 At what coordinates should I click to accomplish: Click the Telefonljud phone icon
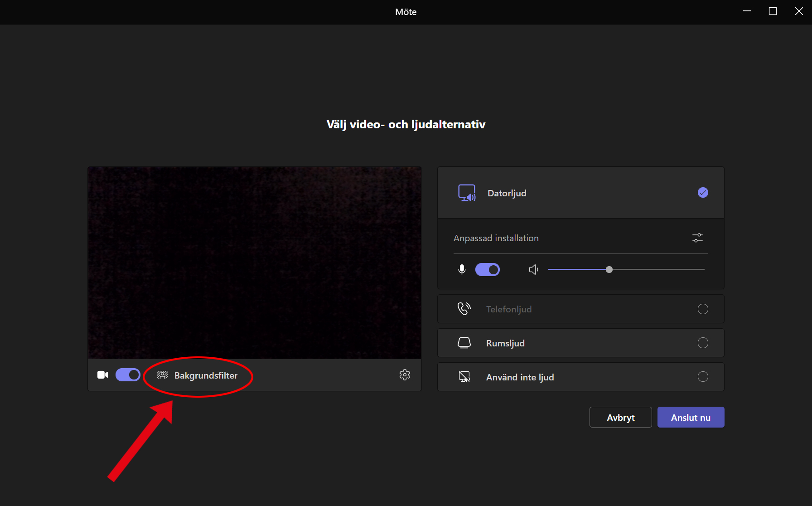tap(464, 309)
